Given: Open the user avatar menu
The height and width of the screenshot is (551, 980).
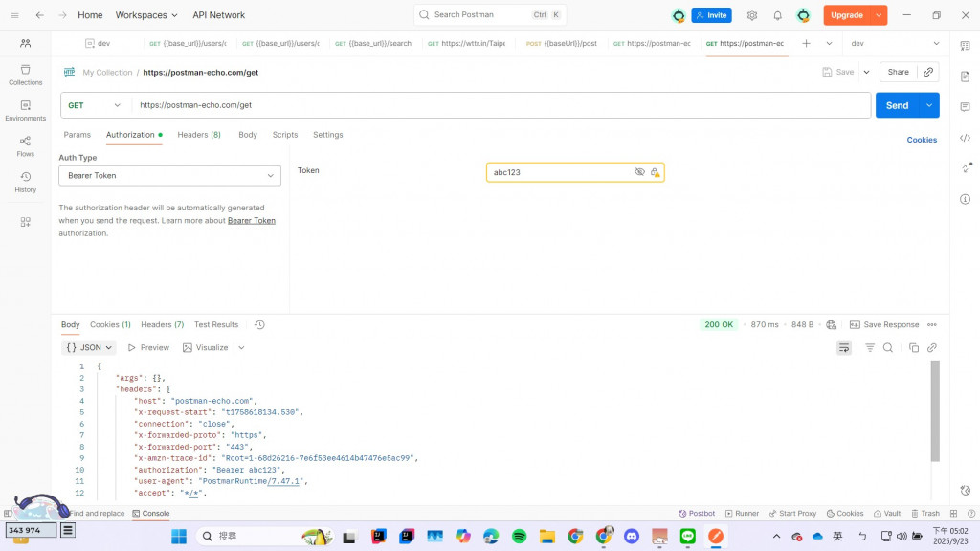Looking at the screenshot, I should [x=803, y=15].
